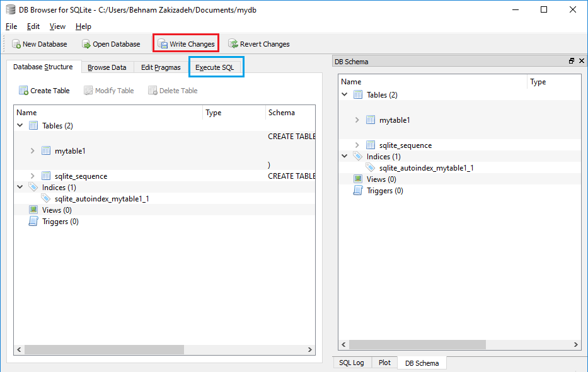Click the Schema column header
Viewport: 588px width, 372px height.
coord(291,113)
